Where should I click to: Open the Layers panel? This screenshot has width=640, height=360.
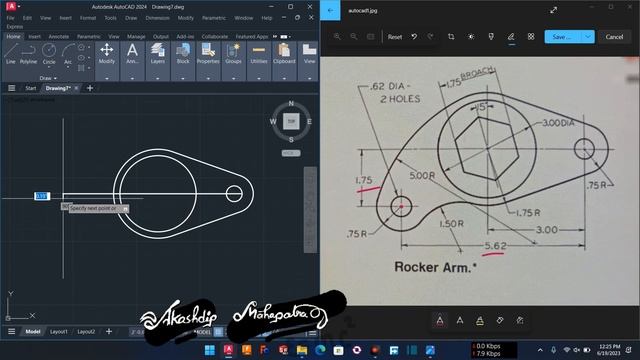(x=158, y=53)
